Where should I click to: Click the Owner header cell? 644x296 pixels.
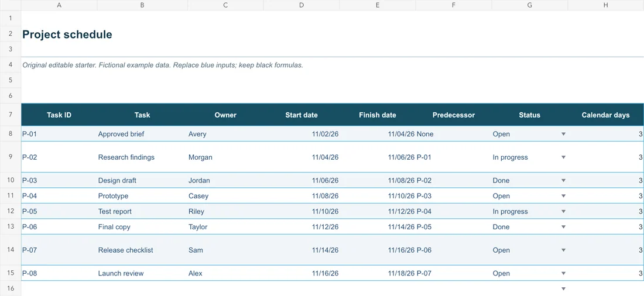coord(225,115)
